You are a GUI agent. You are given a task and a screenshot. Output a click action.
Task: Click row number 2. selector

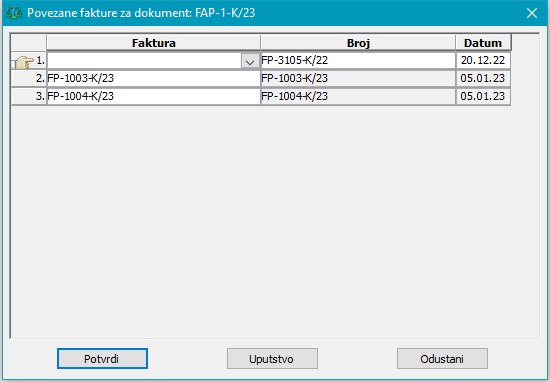(29, 78)
